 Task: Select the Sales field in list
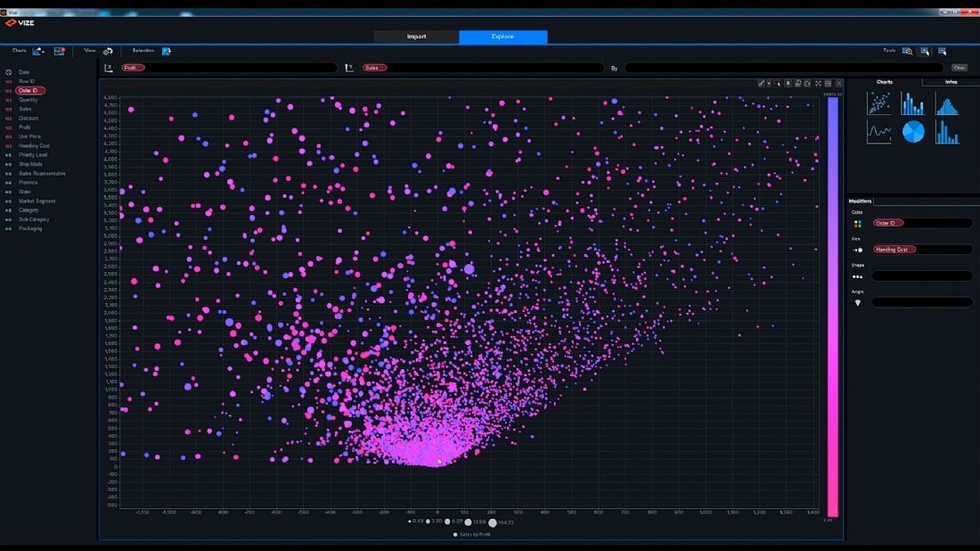click(x=25, y=109)
